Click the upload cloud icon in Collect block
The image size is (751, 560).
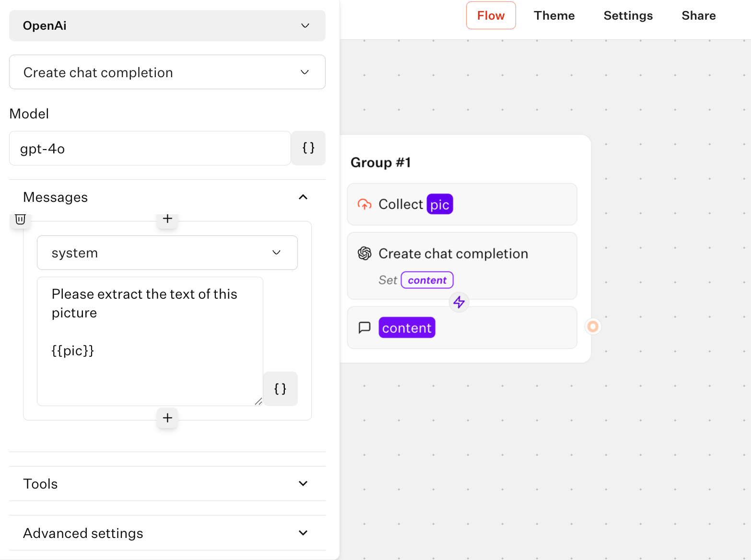coord(364,205)
